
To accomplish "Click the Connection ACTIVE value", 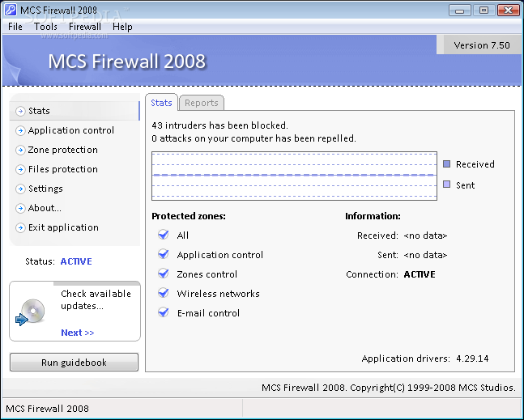I will [420, 274].
